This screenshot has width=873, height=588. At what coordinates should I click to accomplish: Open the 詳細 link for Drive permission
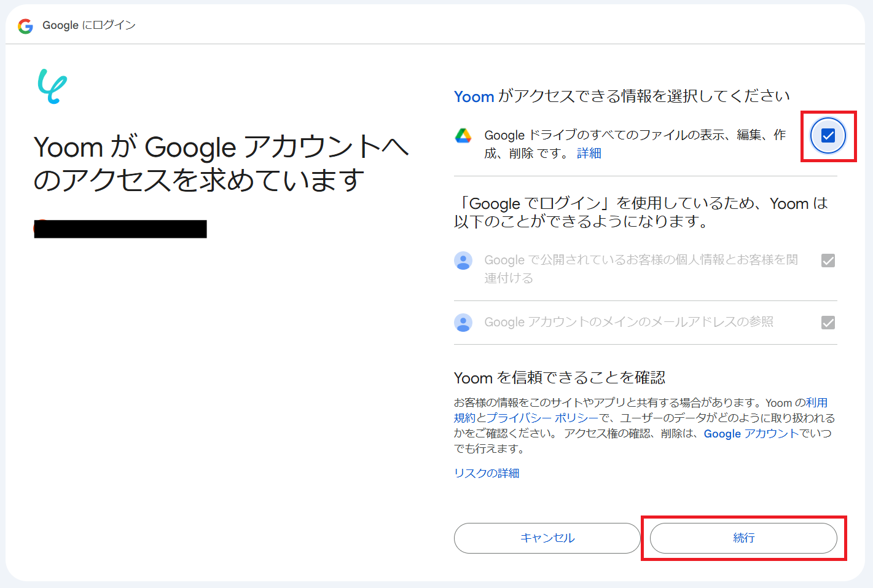589,154
